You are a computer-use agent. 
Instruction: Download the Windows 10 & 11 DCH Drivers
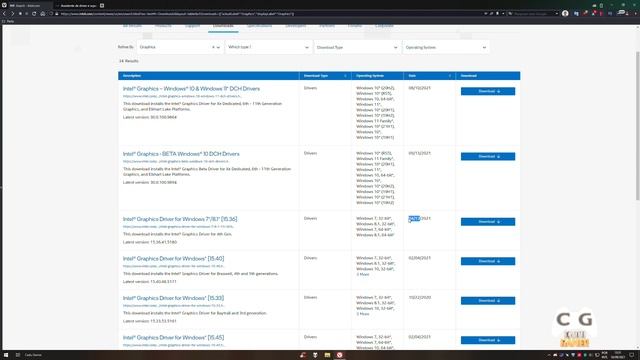[488, 91]
